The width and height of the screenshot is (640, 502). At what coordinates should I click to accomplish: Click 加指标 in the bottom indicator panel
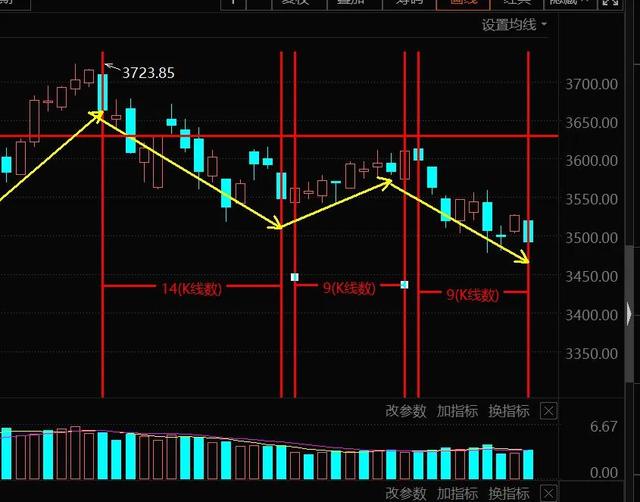click(457, 493)
